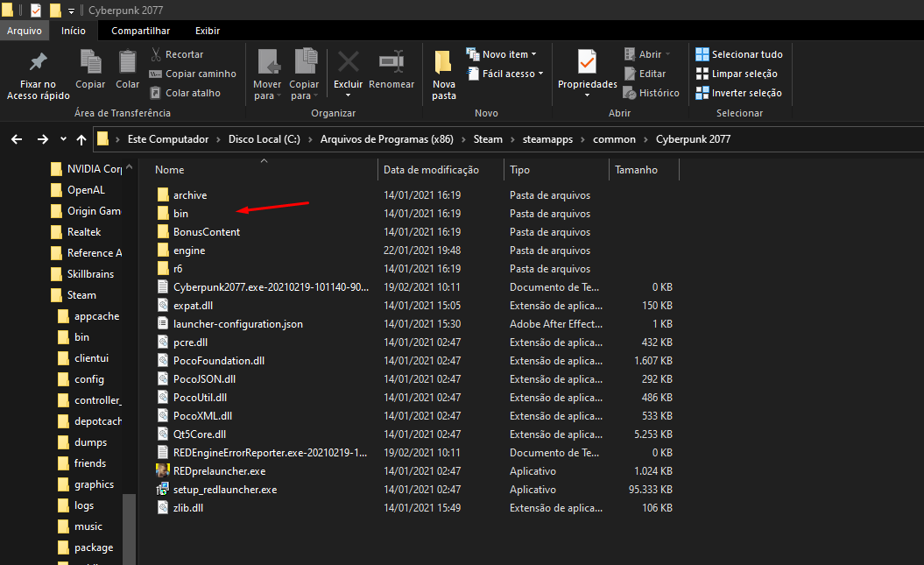Open Quick Access Toolbar customize dropdown
924x565 pixels.
pos(71,11)
